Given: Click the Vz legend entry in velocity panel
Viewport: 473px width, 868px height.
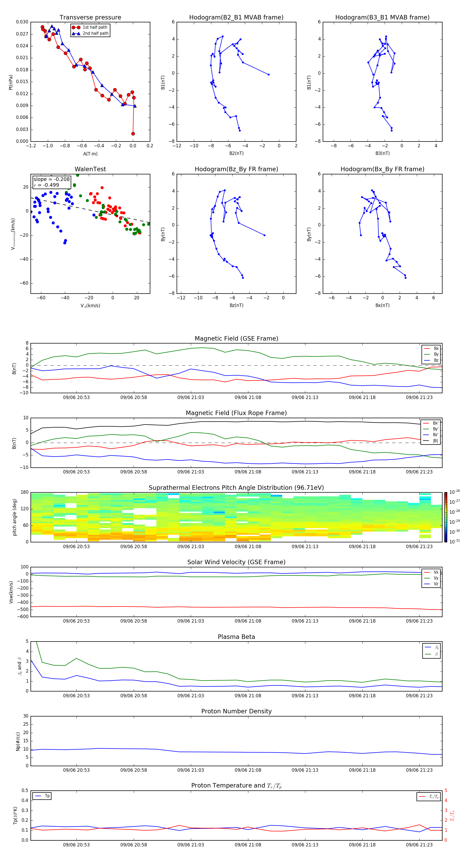Looking at the screenshot, I should click(431, 584).
